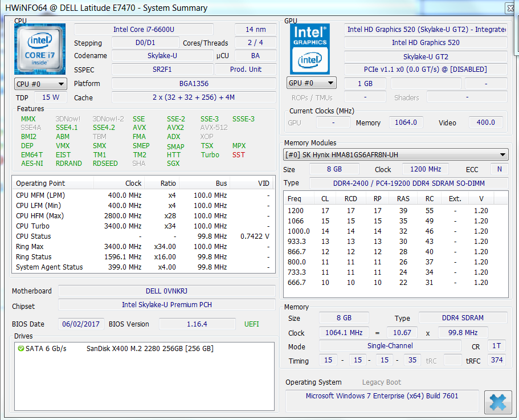This screenshot has height=420, width=519.
Task: Select the SanDisk X400 drive entry
Action: (149, 348)
